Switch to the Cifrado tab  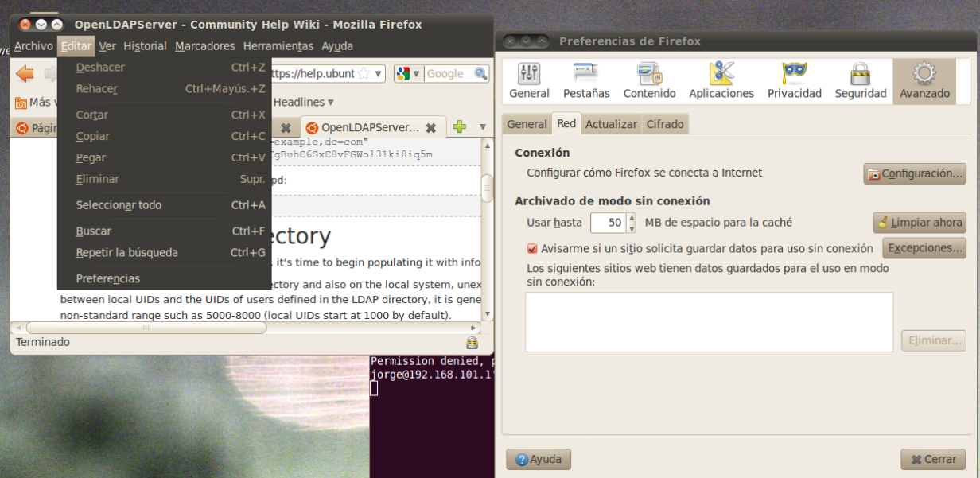coord(664,123)
